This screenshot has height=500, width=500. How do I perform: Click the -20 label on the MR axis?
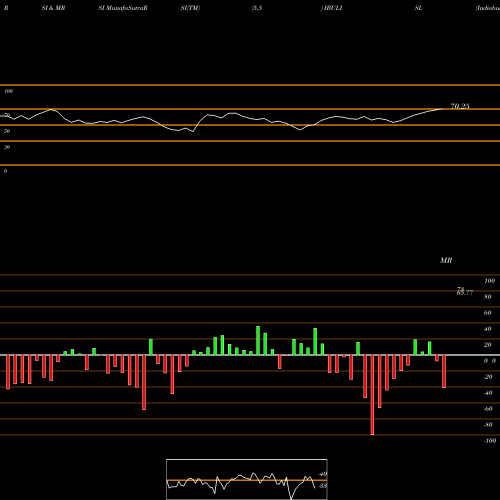coord(488,377)
